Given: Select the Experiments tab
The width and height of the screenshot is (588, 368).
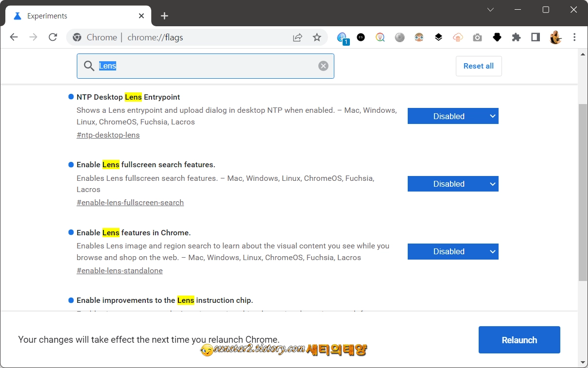Looking at the screenshot, I should (x=78, y=16).
